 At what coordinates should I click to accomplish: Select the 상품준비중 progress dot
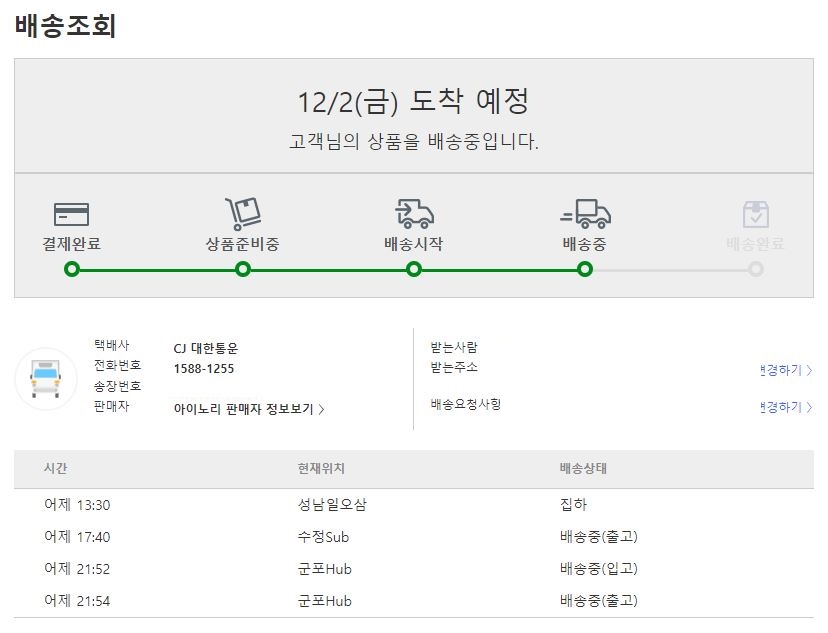(243, 269)
